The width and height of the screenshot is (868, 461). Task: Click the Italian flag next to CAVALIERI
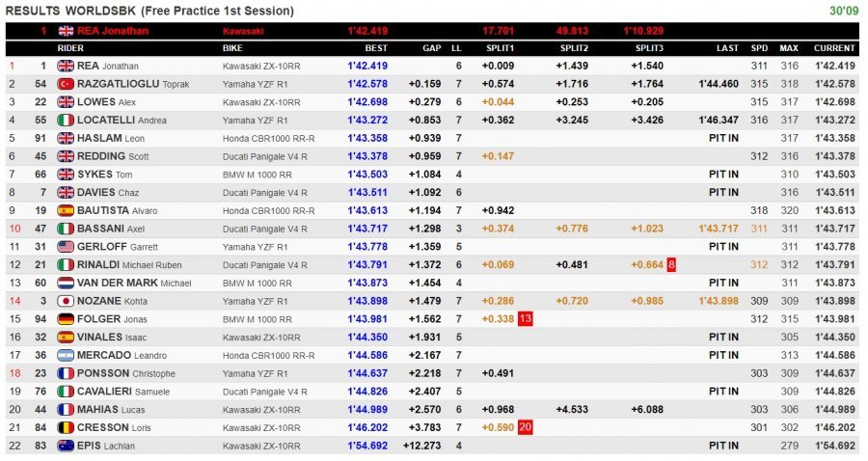point(66,392)
